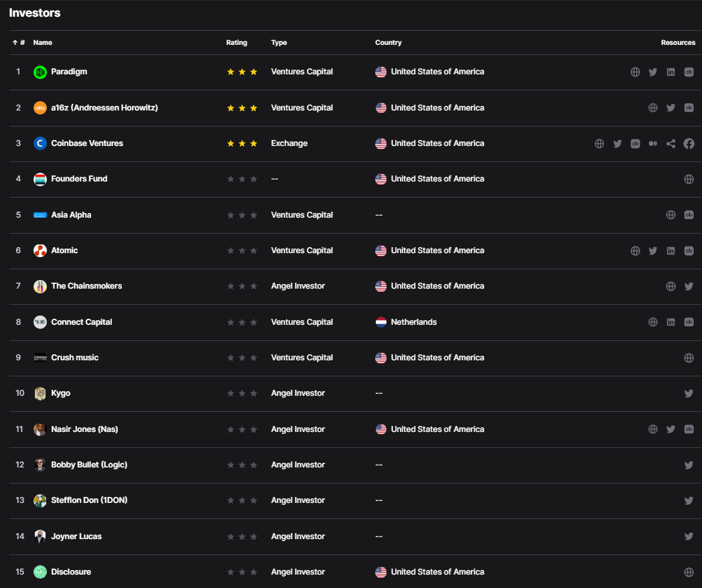Sort table by Type column header

coord(279,43)
